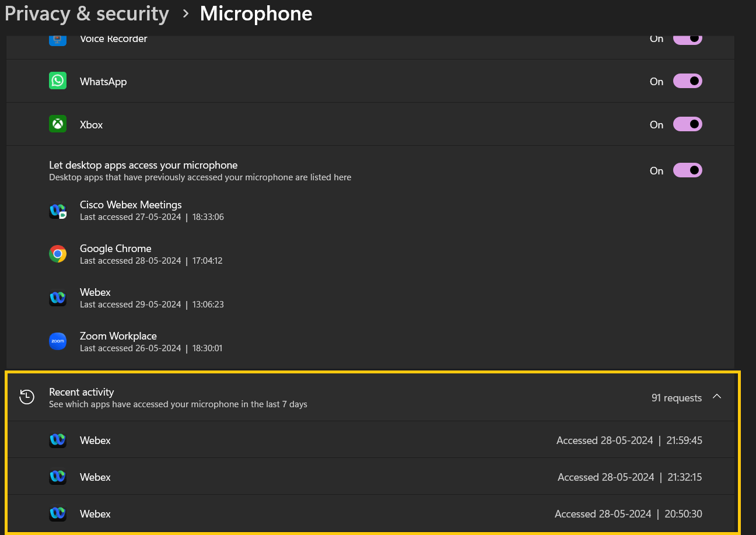This screenshot has width=756, height=535.
Task: Click the Cisco Webex Meetings icon
Action: tap(58, 211)
